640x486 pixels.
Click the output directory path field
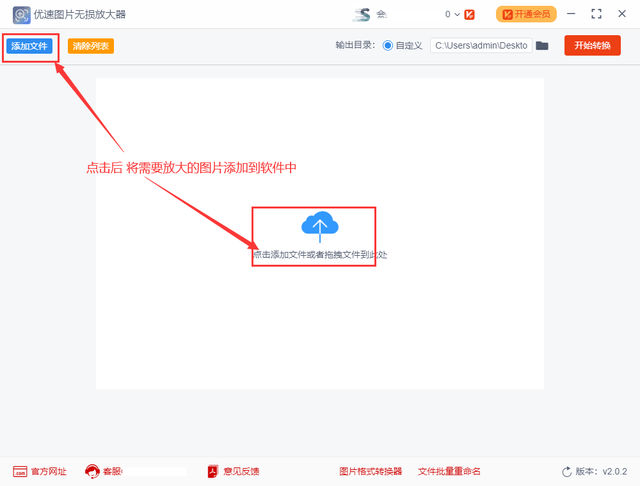[480, 46]
